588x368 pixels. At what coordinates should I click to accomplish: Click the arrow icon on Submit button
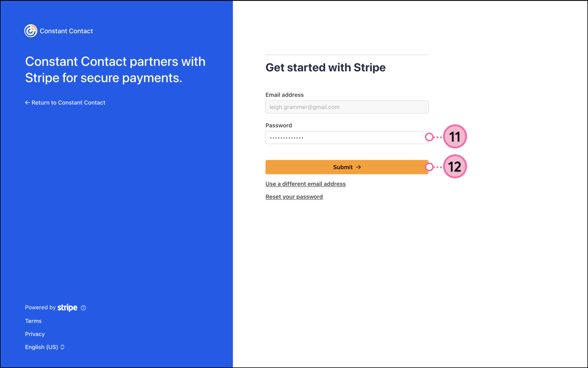coord(358,167)
